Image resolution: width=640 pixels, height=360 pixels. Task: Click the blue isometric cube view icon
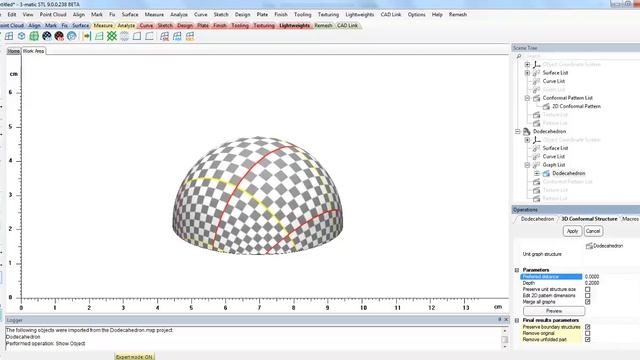pyautogui.click(x=22, y=36)
